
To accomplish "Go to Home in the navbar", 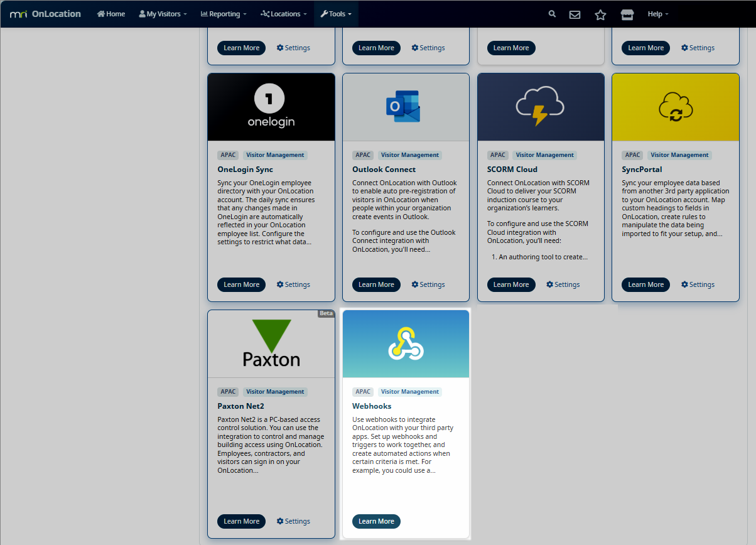I will tap(111, 14).
